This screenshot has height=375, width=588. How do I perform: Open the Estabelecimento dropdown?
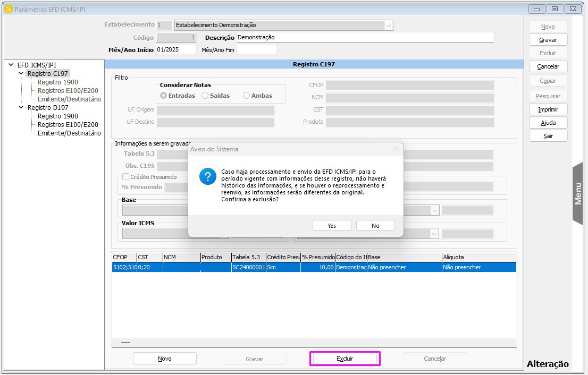(x=388, y=25)
